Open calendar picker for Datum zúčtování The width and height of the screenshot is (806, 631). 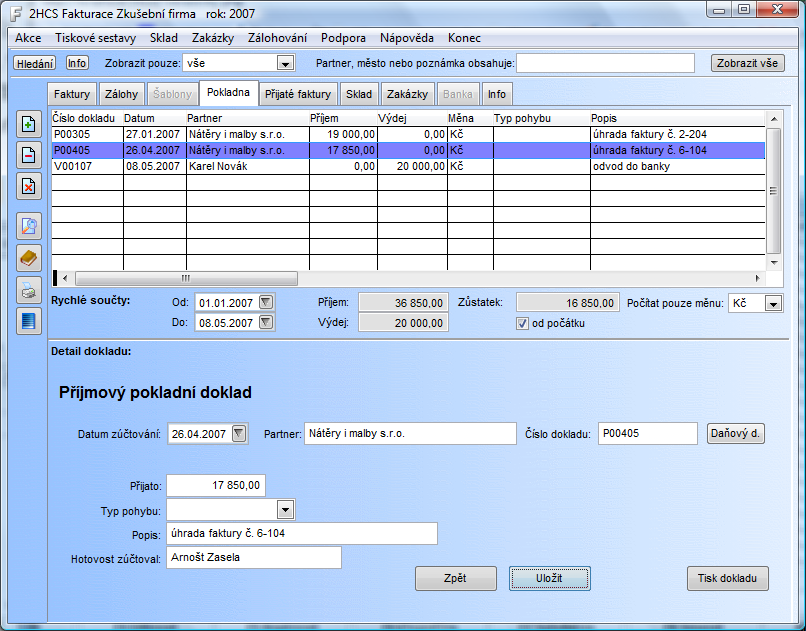(239, 433)
